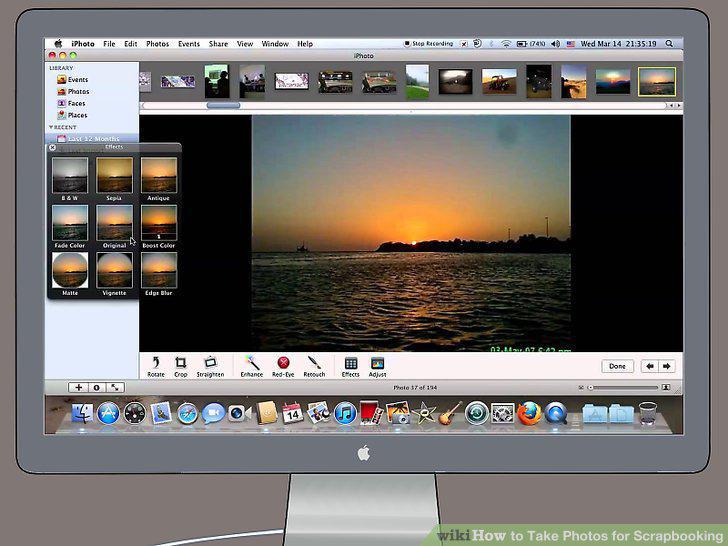
Task: Open the Help menu
Action: tap(305, 44)
